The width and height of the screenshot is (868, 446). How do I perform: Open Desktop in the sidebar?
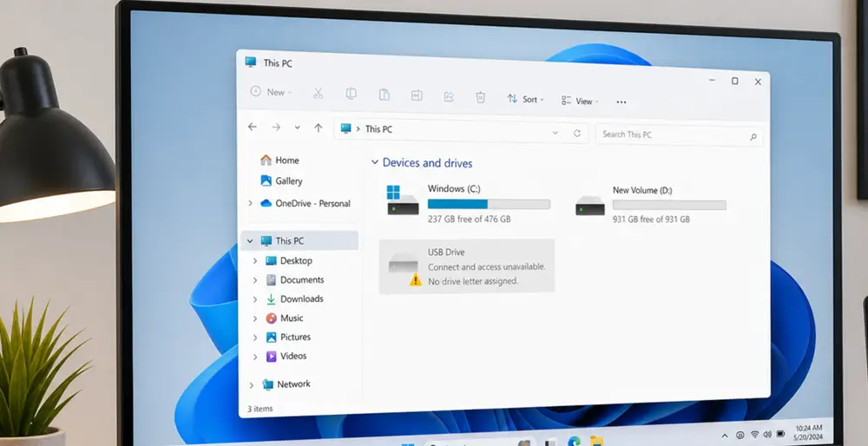click(x=289, y=260)
